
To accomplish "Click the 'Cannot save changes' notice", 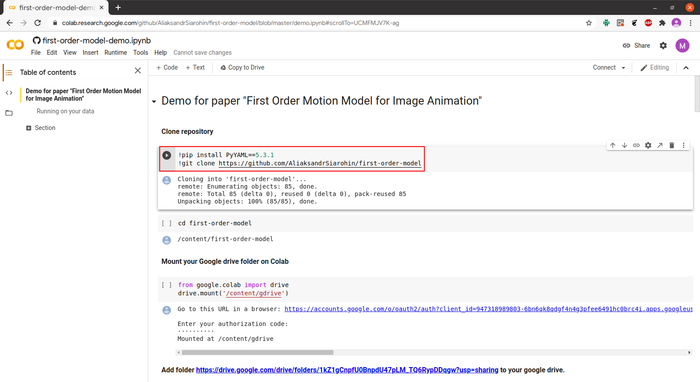I will pyautogui.click(x=202, y=53).
